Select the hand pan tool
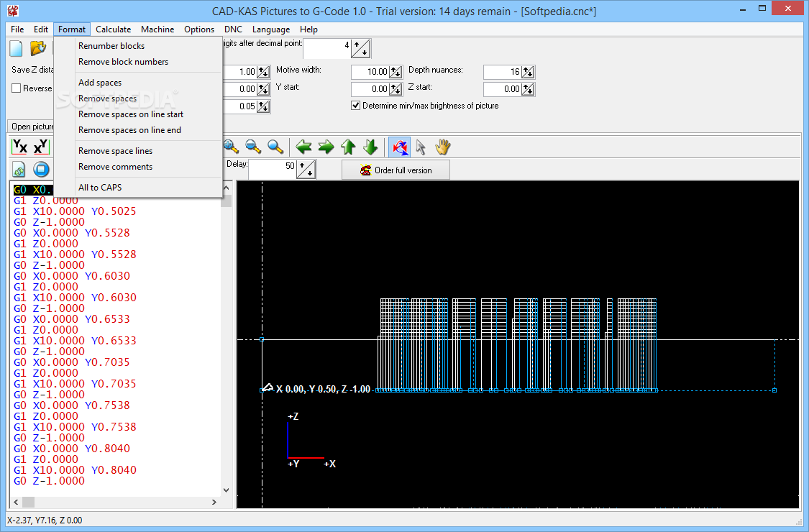Image resolution: width=809 pixels, height=532 pixels. coord(443,147)
